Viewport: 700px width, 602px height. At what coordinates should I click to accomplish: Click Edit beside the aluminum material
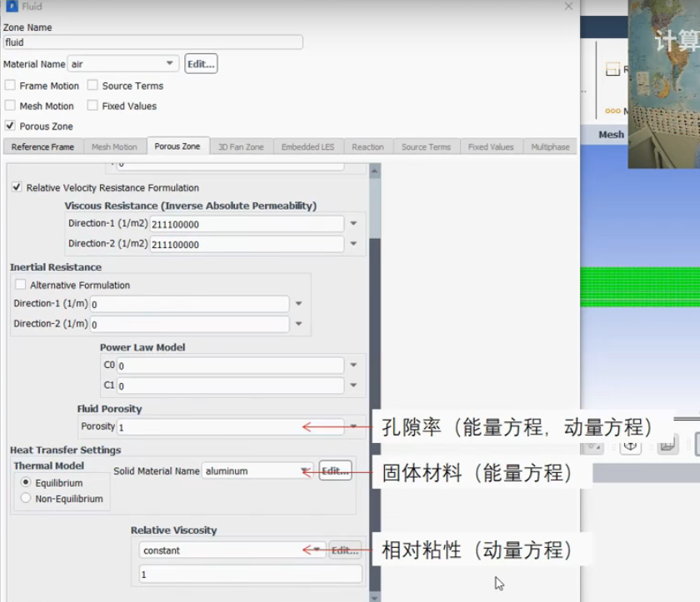tap(334, 470)
